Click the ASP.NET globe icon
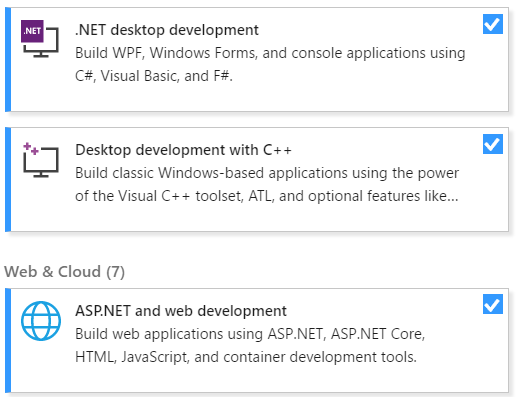 coord(41,321)
